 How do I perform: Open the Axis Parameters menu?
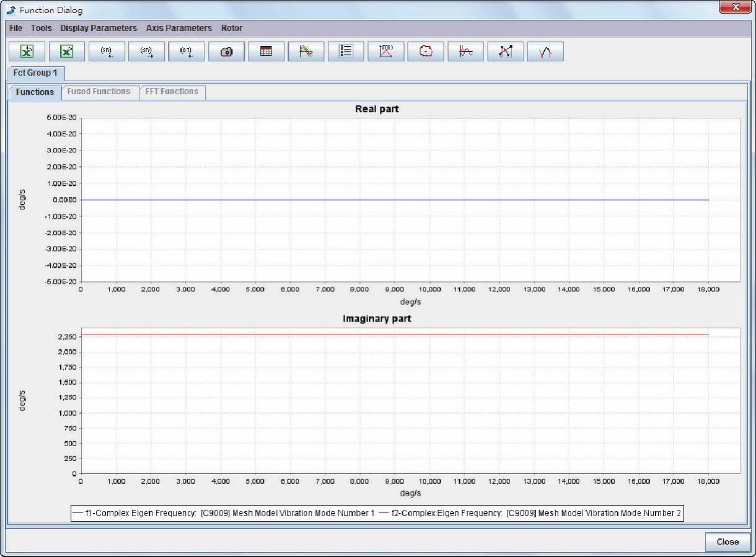(x=179, y=28)
